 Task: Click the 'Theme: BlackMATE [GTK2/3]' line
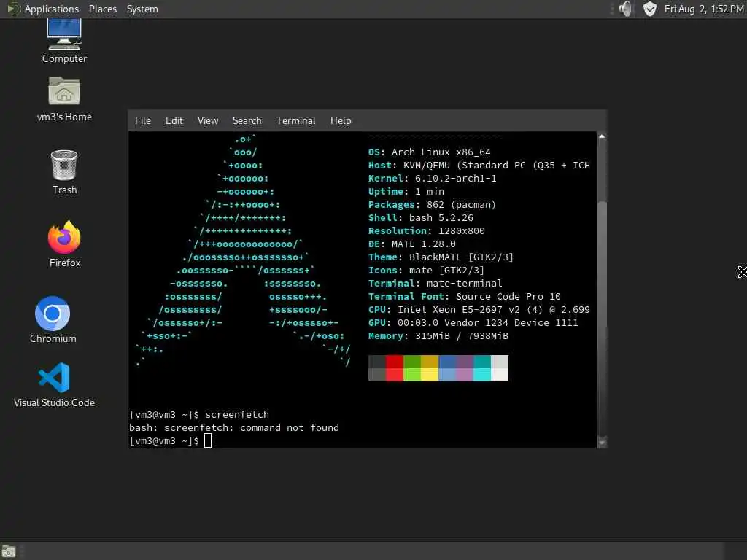point(441,257)
